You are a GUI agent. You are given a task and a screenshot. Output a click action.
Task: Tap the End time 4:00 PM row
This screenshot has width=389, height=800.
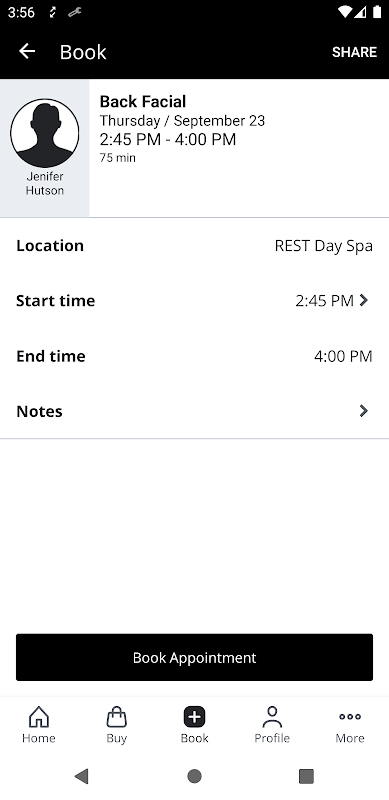pyautogui.click(x=194, y=356)
